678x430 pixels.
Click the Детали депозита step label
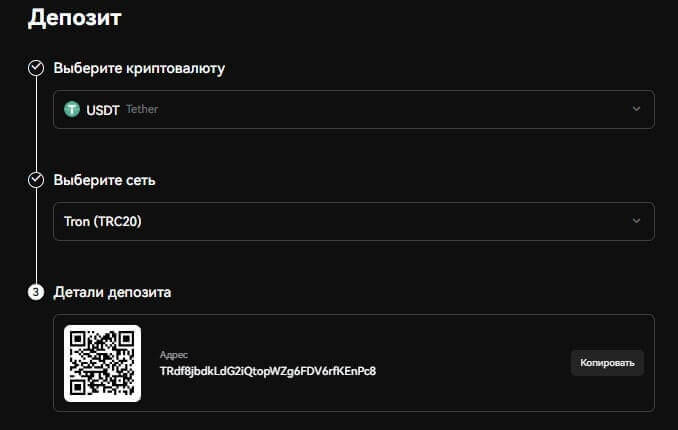point(112,293)
